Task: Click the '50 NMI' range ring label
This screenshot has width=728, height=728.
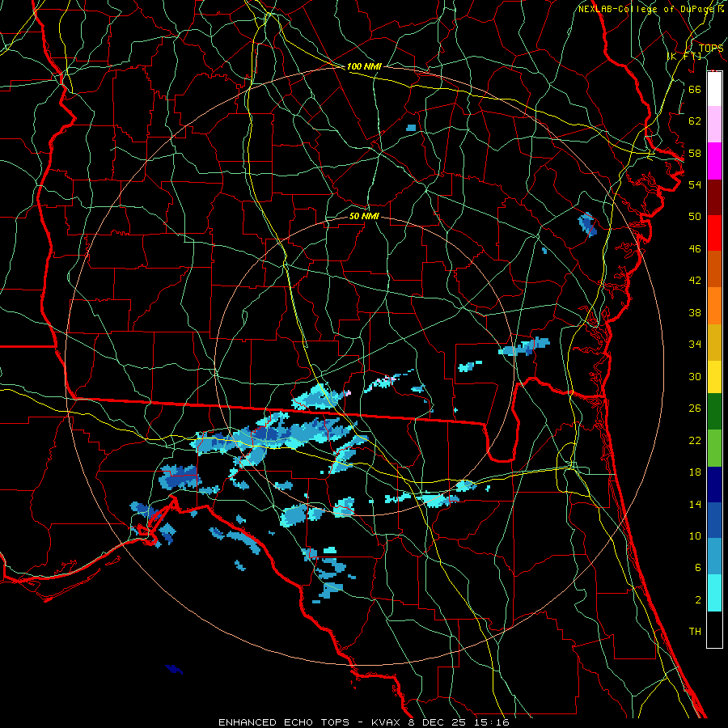Action: [364, 216]
